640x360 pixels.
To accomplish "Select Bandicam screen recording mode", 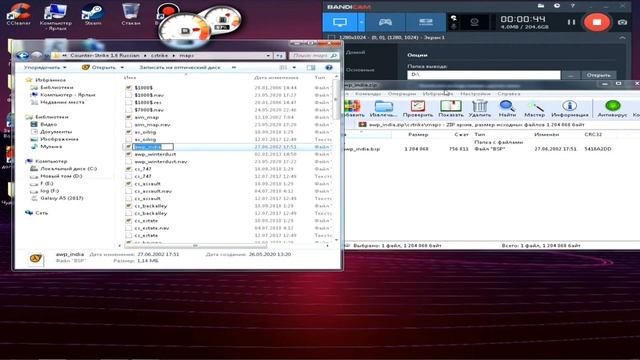I will [x=340, y=22].
